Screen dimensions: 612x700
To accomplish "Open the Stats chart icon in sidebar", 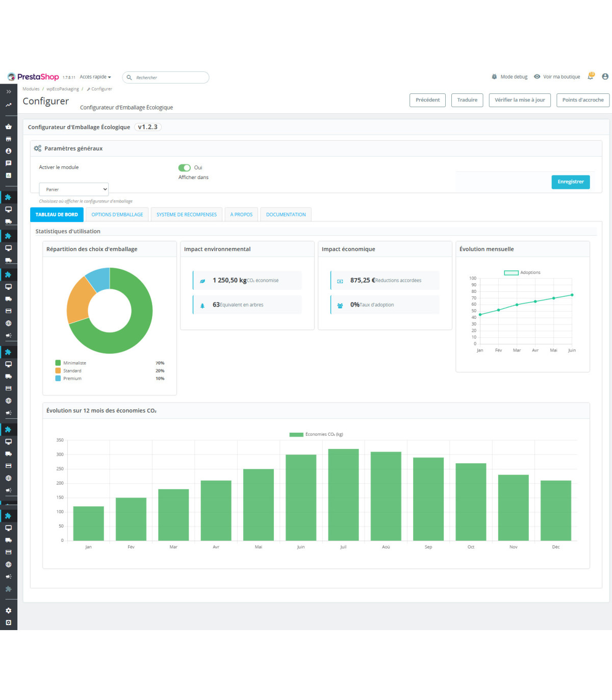I will coord(8,176).
